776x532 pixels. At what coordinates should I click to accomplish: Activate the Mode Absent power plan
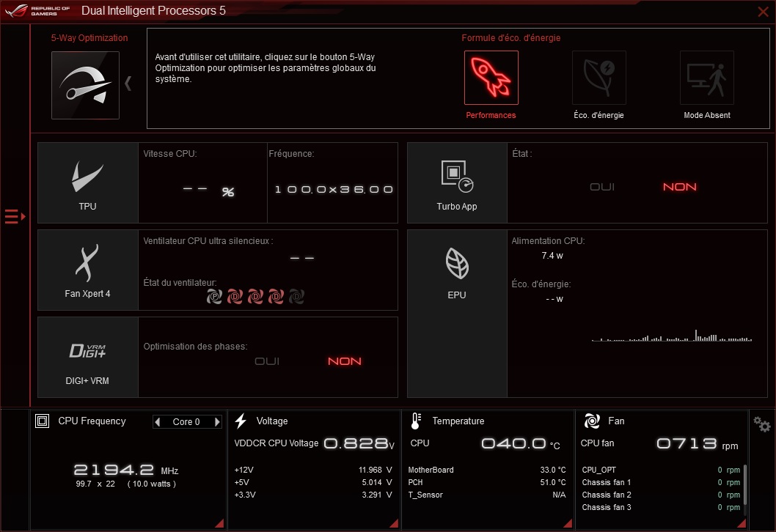pyautogui.click(x=706, y=78)
